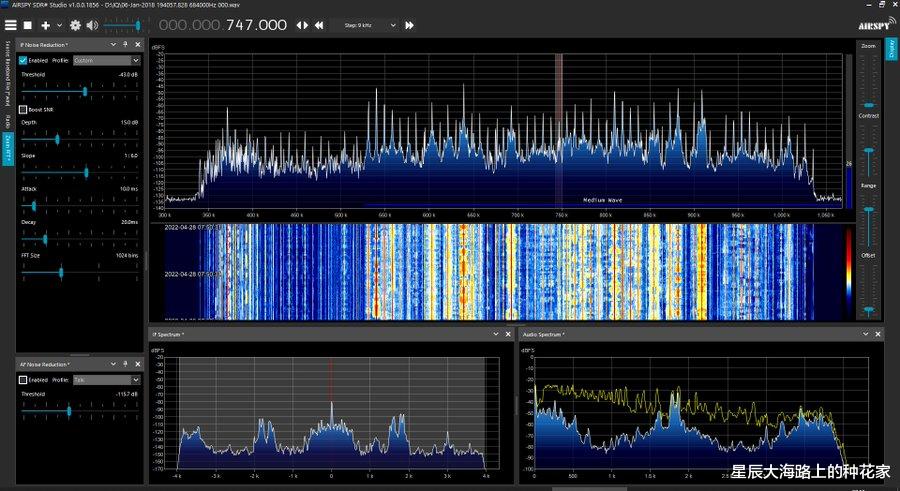Mute audio using the speaker icon

(92, 25)
